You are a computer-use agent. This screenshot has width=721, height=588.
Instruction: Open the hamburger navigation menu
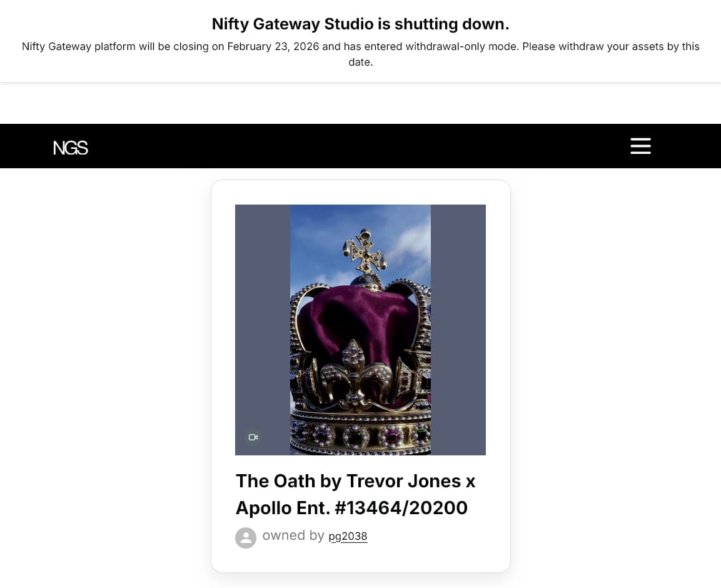tap(640, 146)
